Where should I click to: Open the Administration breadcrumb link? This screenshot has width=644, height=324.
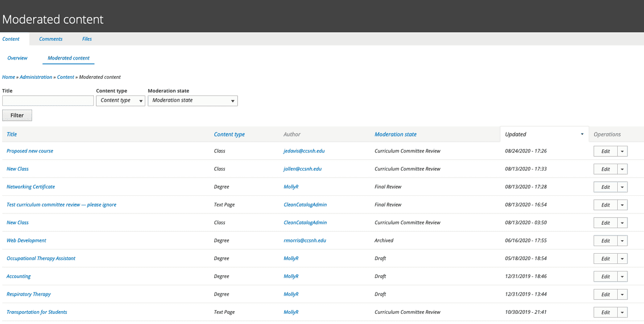pyautogui.click(x=35, y=77)
